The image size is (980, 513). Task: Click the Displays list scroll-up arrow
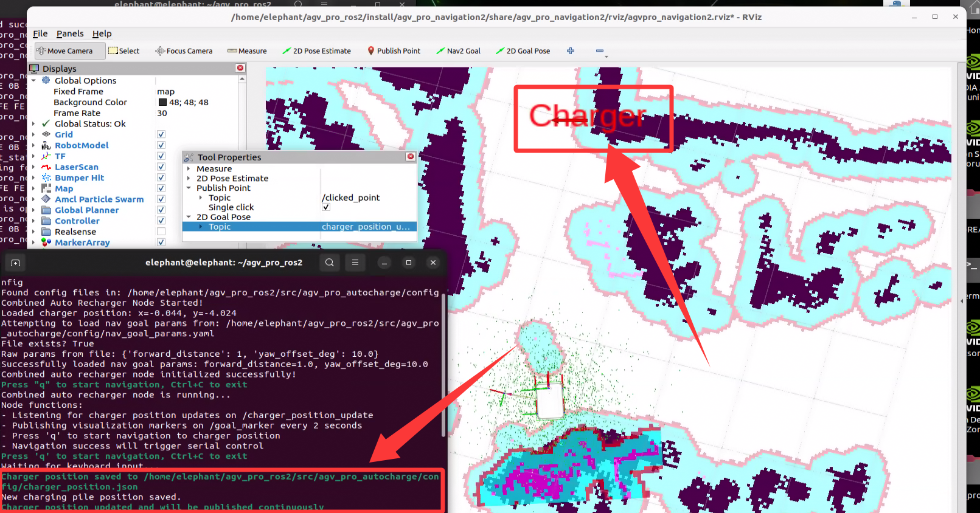tap(242, 79)
